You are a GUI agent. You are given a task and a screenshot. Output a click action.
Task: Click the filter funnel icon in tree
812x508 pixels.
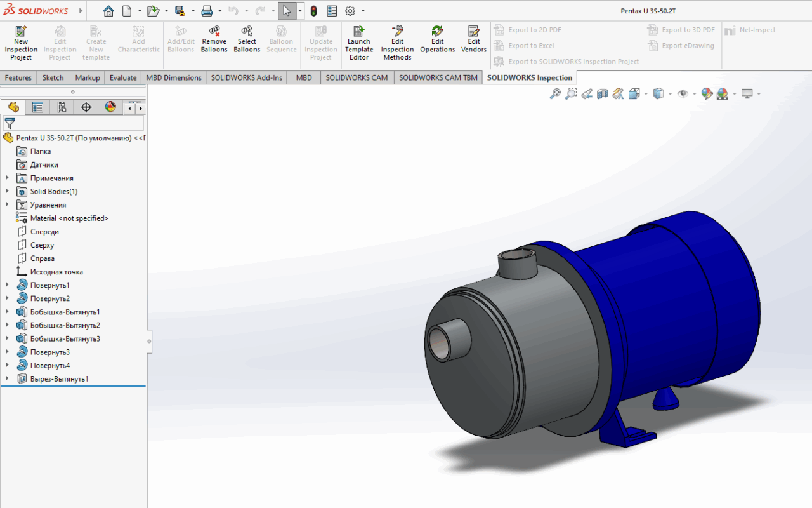click(x=10, y=123)
